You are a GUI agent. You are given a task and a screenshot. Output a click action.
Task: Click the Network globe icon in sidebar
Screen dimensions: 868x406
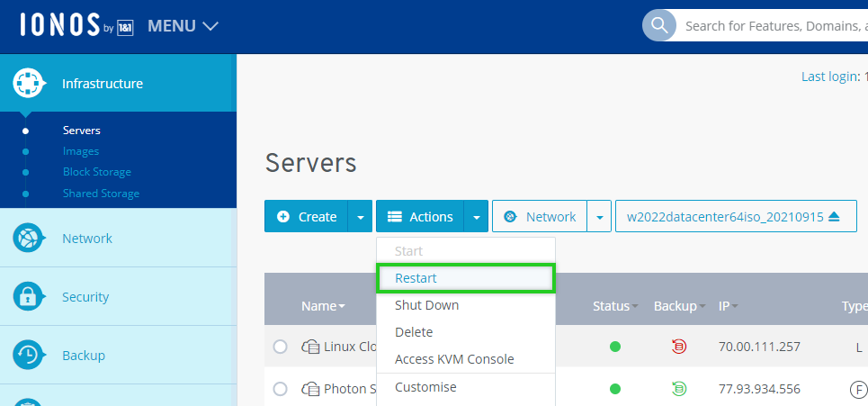coord(29,239)
